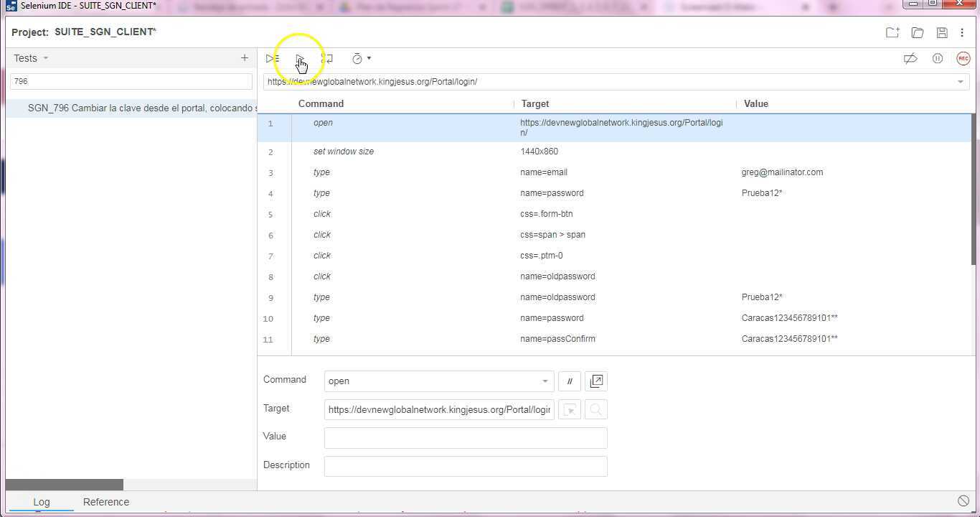
Task: Open test execution speed control
Action: 361,59
